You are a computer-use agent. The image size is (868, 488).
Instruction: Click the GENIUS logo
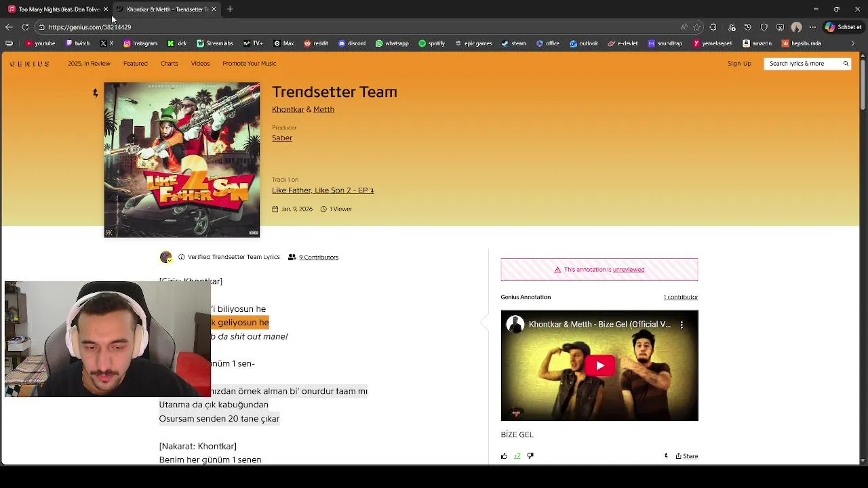[30, 64]
